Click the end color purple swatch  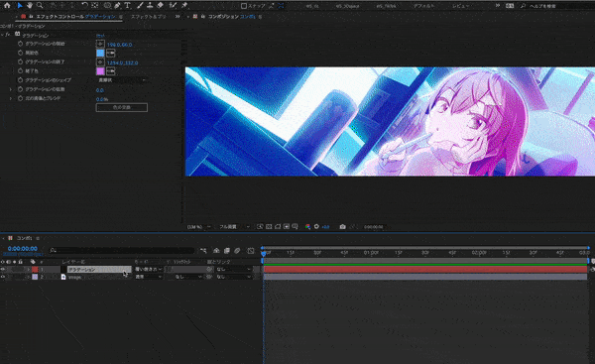click(100, 71)
